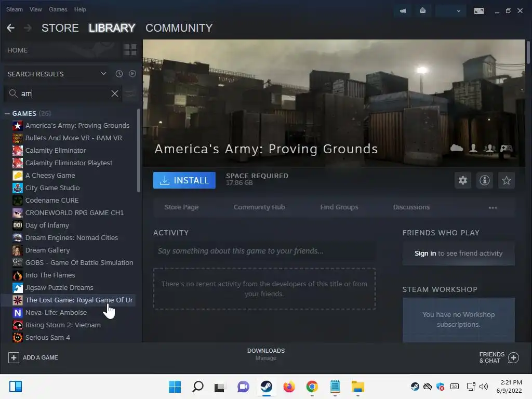The width and height of the screenshot is (532, 399).
Task: Click the Install button
Action: pos(184,180)
